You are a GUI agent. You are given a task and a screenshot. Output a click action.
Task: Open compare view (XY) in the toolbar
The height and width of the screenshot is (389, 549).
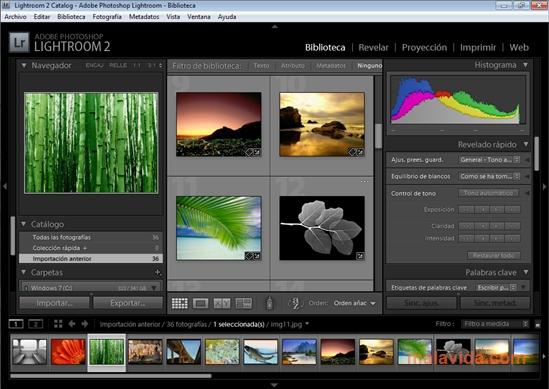coord(222,303)
